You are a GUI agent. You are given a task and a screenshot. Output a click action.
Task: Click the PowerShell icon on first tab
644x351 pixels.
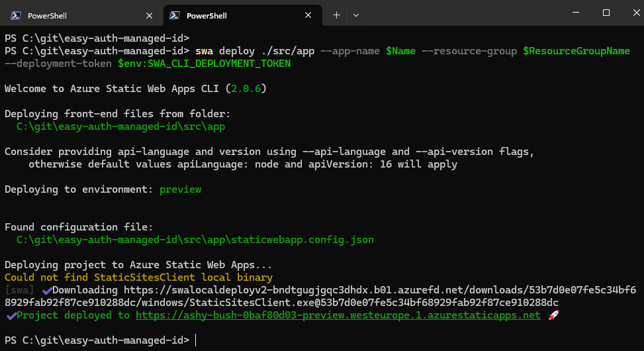coord(16,16)
